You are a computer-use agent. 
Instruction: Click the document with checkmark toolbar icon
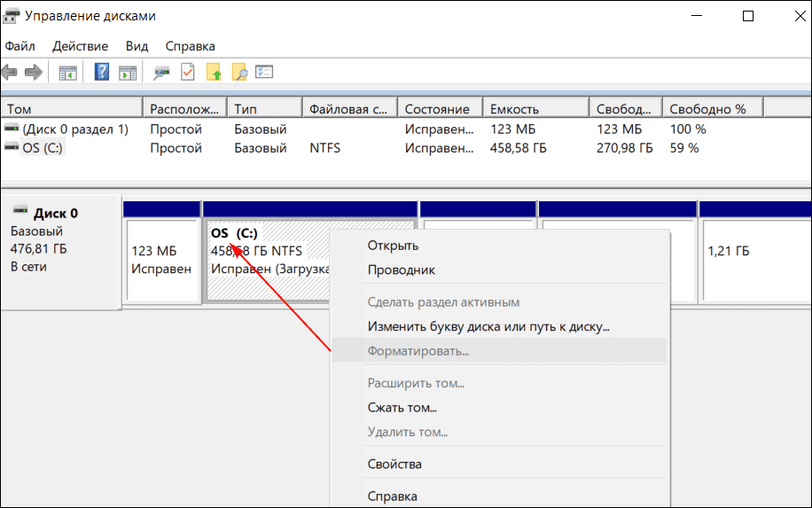(x=187, y=73)
